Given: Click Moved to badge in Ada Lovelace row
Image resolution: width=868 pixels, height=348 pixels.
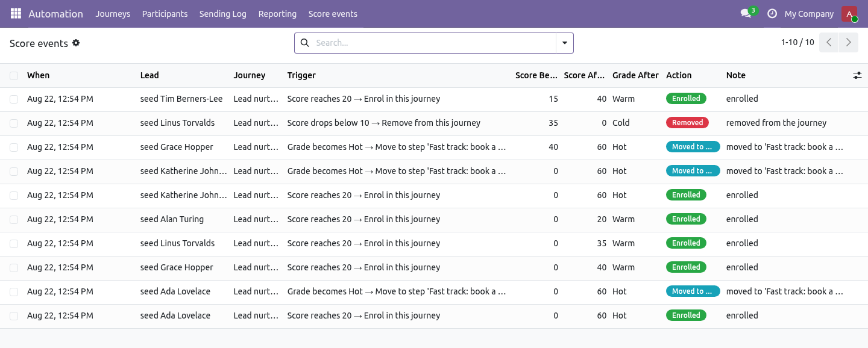Looking at the screenshot, I should coord(693,291).
